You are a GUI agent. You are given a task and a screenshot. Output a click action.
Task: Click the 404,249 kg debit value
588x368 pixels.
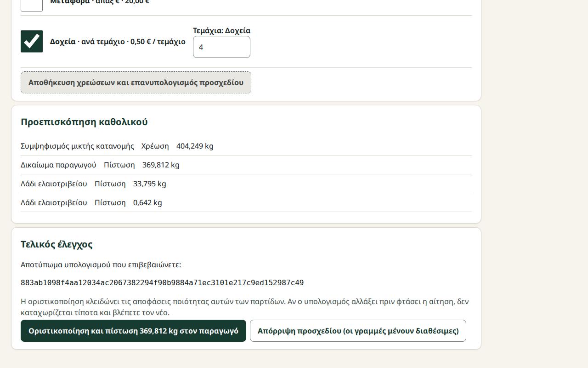pos(195,146)
